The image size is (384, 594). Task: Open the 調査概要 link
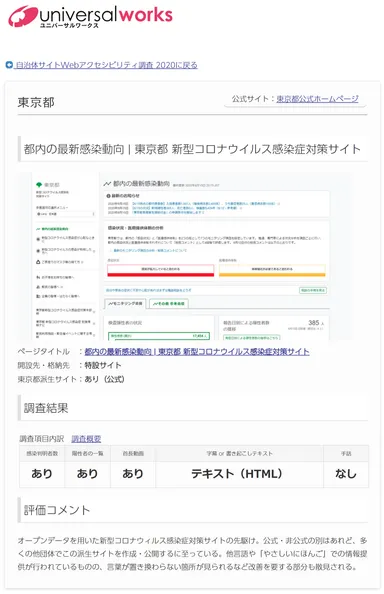86,439
